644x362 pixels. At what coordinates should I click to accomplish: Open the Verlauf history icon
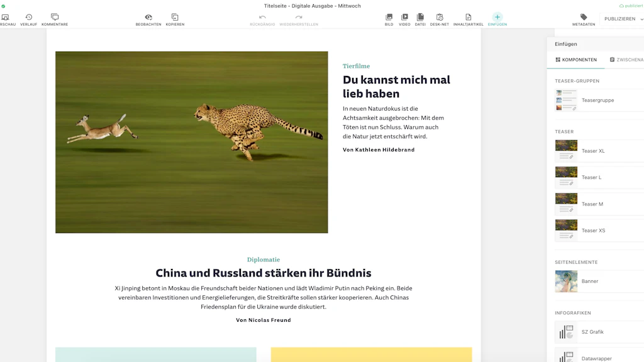pos(29,19)
